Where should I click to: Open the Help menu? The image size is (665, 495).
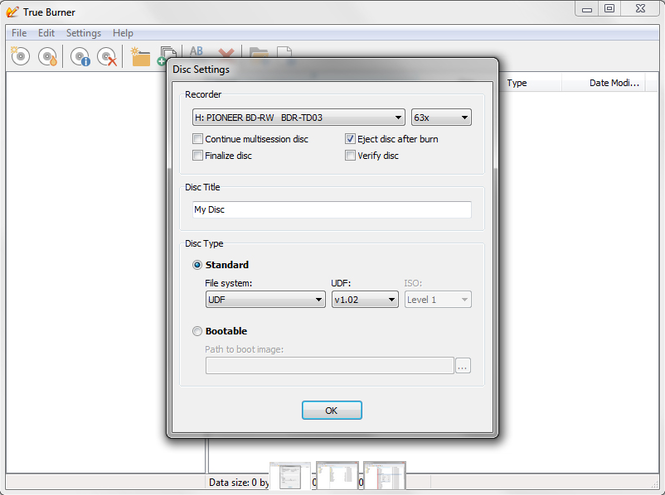pyautogui.click(x=123, y=33)
